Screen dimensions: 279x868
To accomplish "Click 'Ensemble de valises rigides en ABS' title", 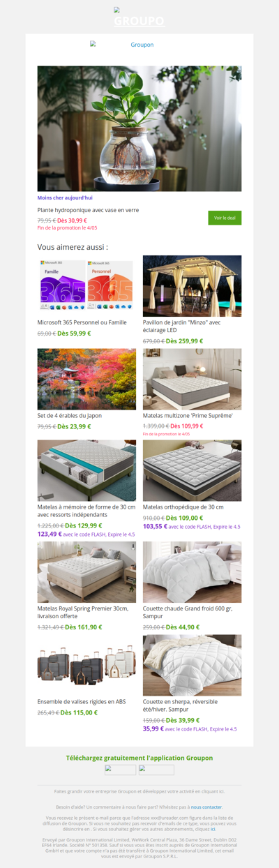I will click(82, 702).
